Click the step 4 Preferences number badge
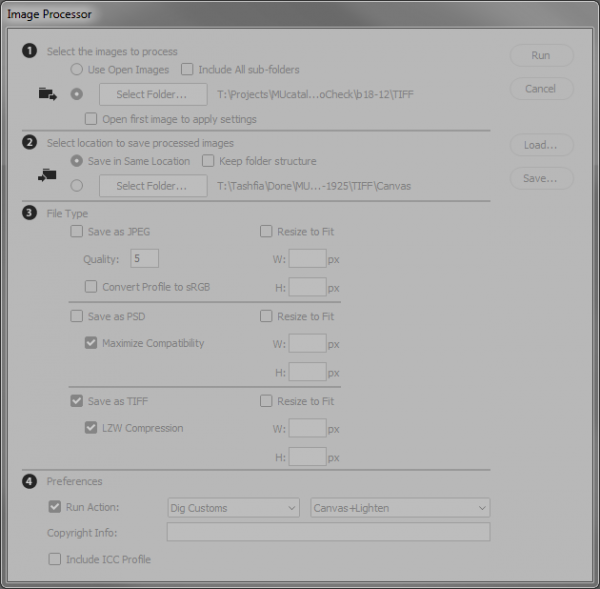The width and height of the screenshot is (600, 589). point(30,481)
